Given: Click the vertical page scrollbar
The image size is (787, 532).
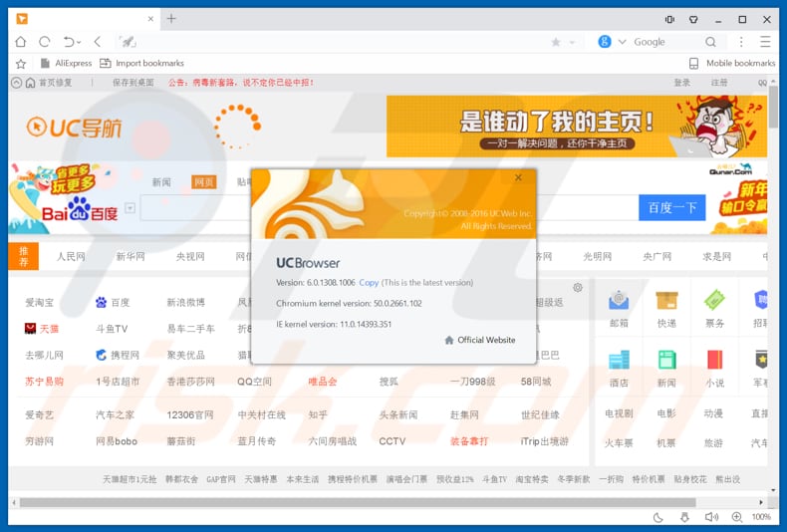Looking at the screenshot, I should (773, 106).
